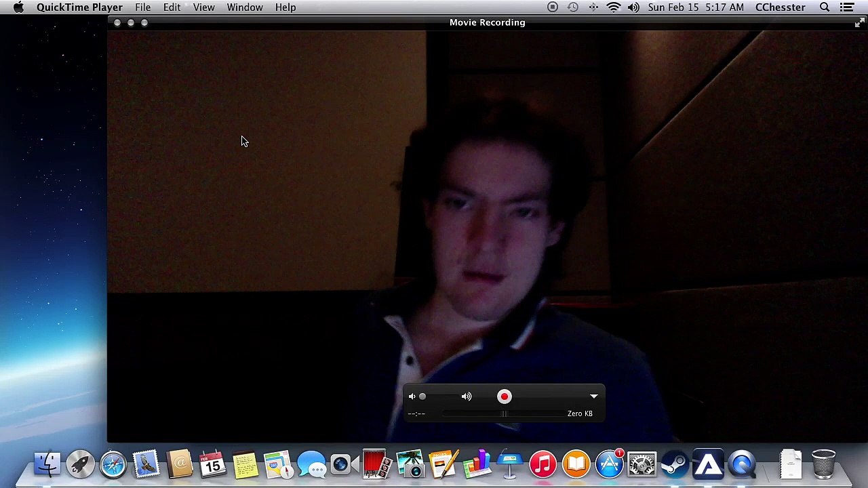Open iBooks orange icon in Dock

click(x=576, y=465)
